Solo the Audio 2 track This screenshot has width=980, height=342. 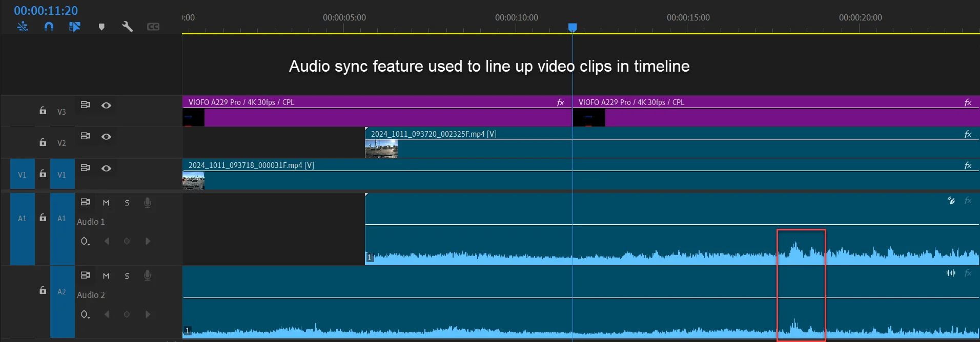tap(127, 276)
